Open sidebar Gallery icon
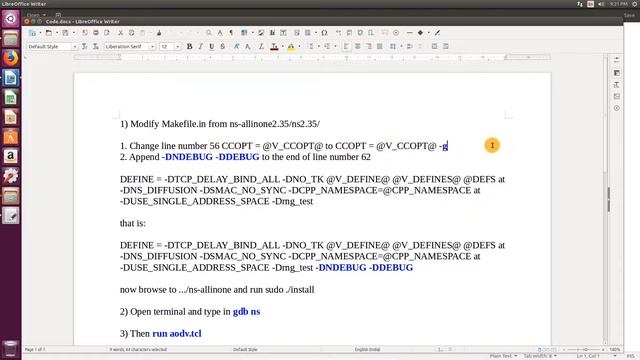 (616, 96)
